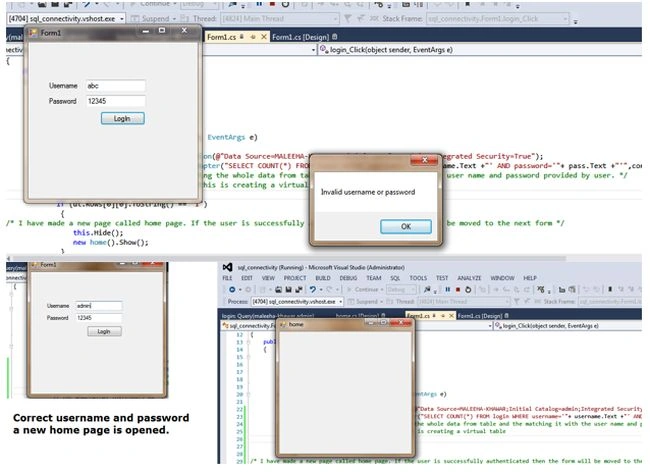Click Save All icon in lower toolbar
Viewport: 650px width, 472px height.
(x=298, y=290)
